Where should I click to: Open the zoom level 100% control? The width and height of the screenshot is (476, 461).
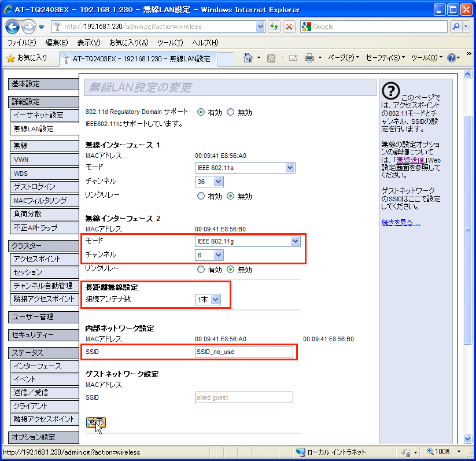coord(444,452)
